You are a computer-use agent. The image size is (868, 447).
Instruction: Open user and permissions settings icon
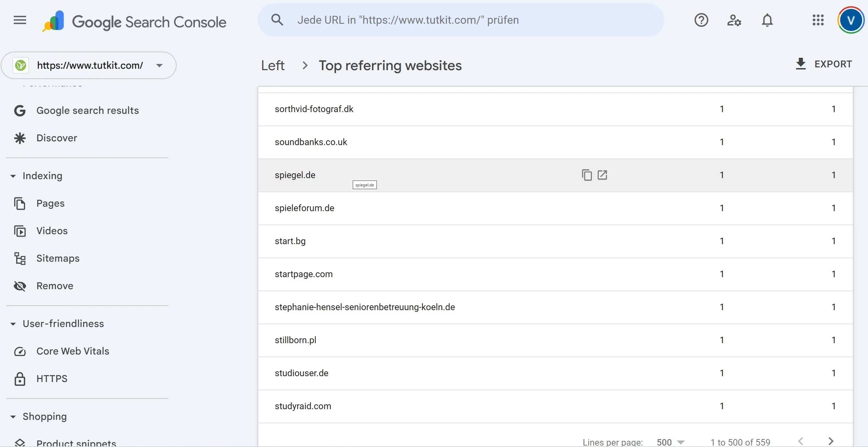coord(734,20)
